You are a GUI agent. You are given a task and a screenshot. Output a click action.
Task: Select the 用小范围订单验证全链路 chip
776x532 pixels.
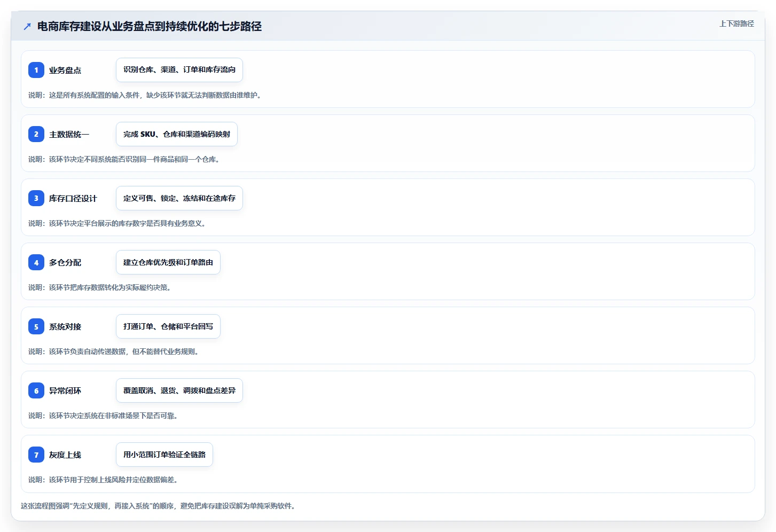click(164, 455)
